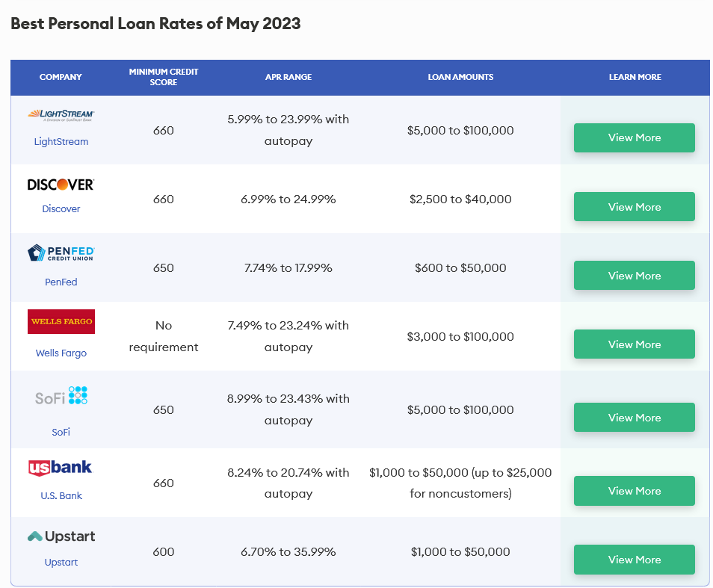Click the APR Range column header
713x588 pixels.
coord(288,77)
